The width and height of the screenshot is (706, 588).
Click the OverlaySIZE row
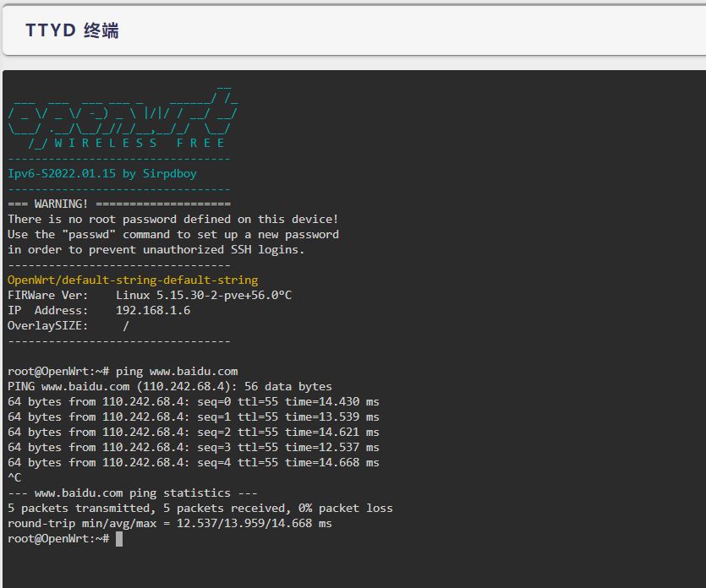pos(68,326)
